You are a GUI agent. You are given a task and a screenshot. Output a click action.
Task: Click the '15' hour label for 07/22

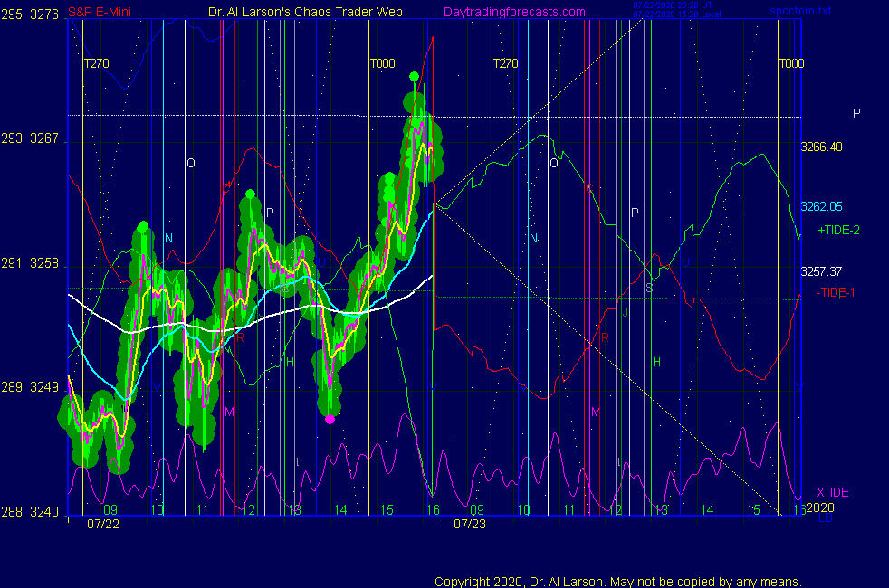pos(387,510)
